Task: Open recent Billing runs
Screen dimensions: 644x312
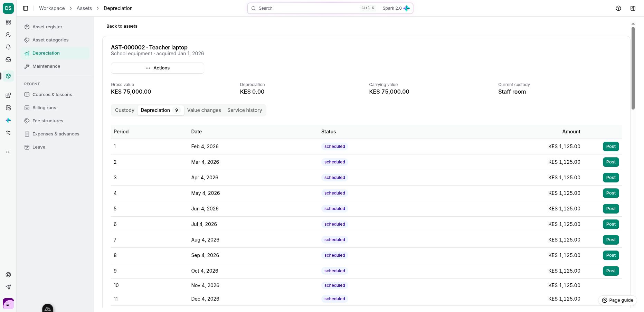Action: tap(55, 108)
